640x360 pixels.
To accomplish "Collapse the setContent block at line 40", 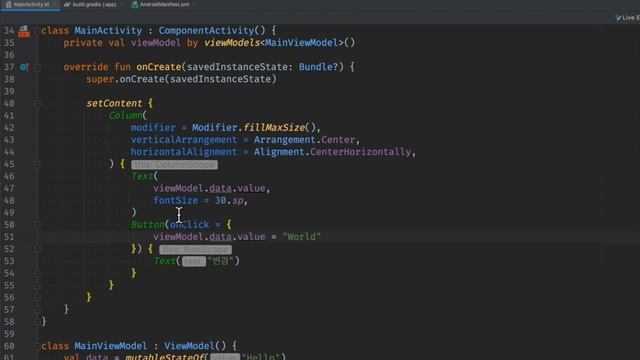I will coord(37,103).
